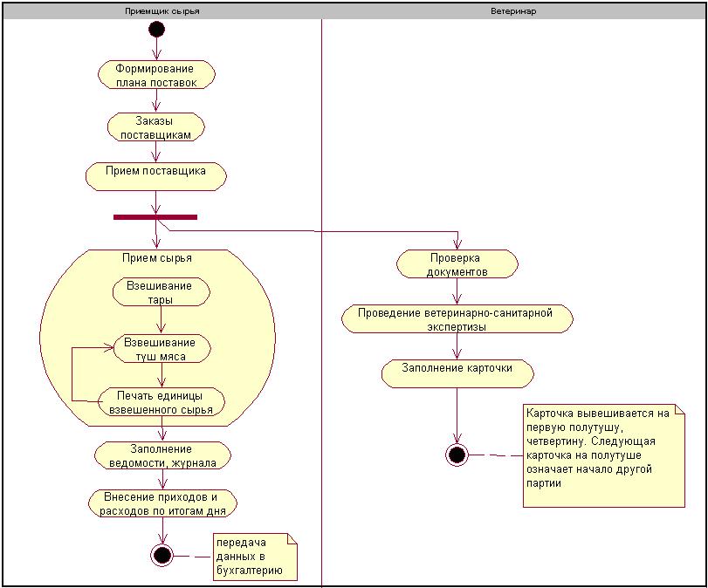This screenshot has width=708, height=588.
Task: Select the "Ветеринар" swimlane header
Action: pos(513,11)
